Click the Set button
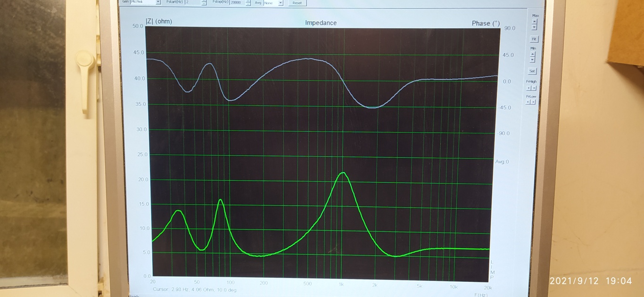 coord(532,71)
